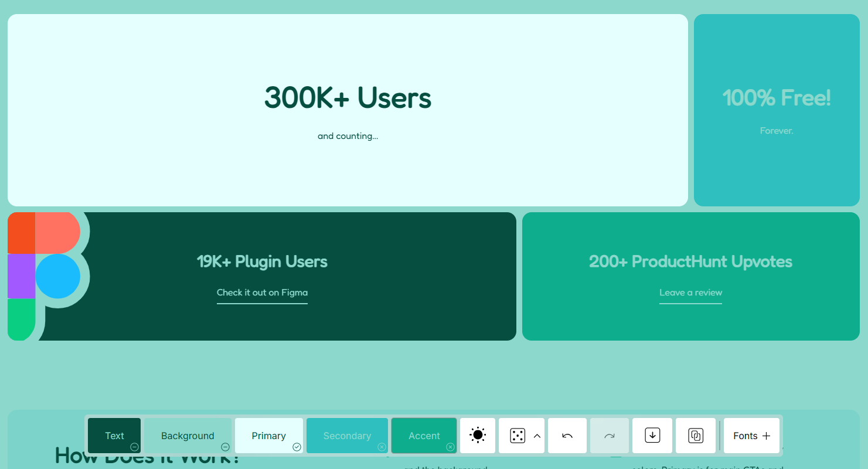Click the export download icon

click(x=652, y=436)
